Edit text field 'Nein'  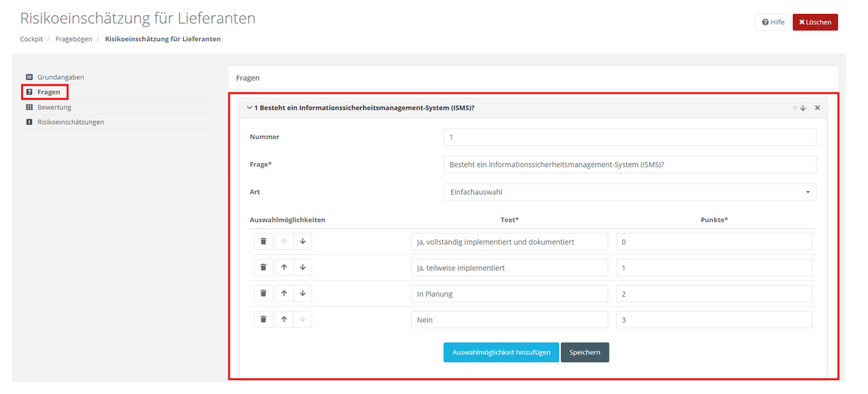[x=509, y=320]
